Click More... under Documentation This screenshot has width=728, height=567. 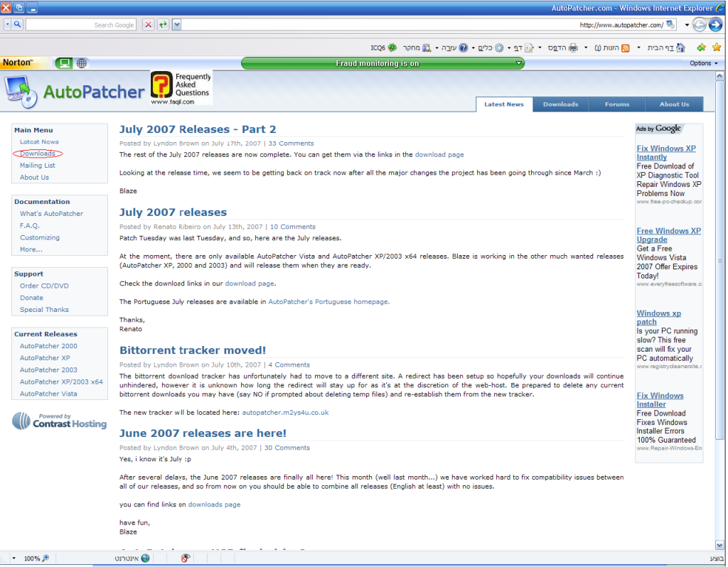tap(31, 249)
